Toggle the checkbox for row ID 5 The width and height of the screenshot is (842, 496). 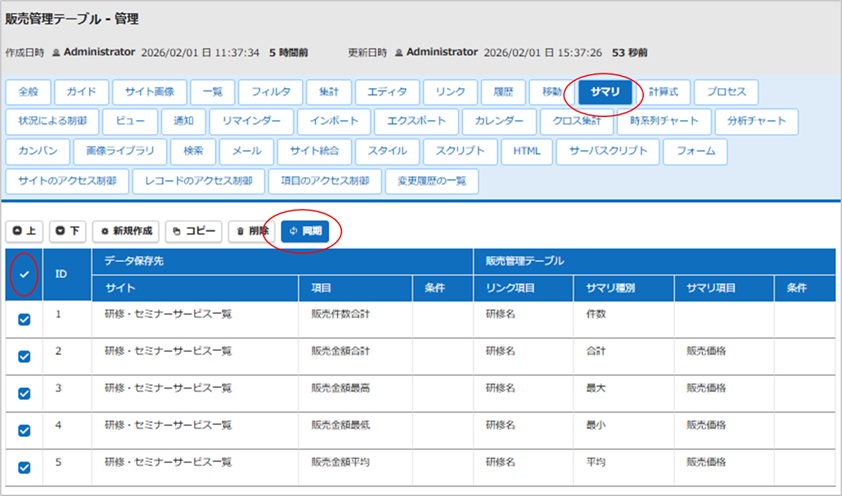pyautogui.click(x=24, y=466)
